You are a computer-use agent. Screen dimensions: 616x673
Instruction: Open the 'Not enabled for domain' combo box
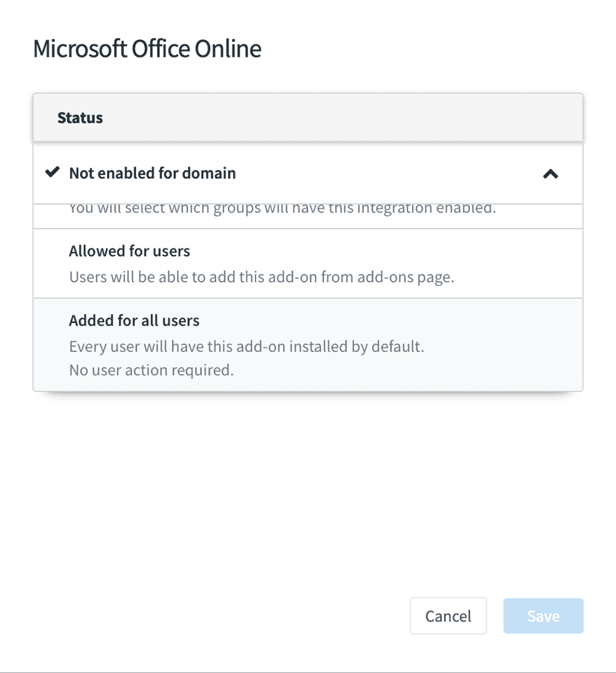[308, 173]
